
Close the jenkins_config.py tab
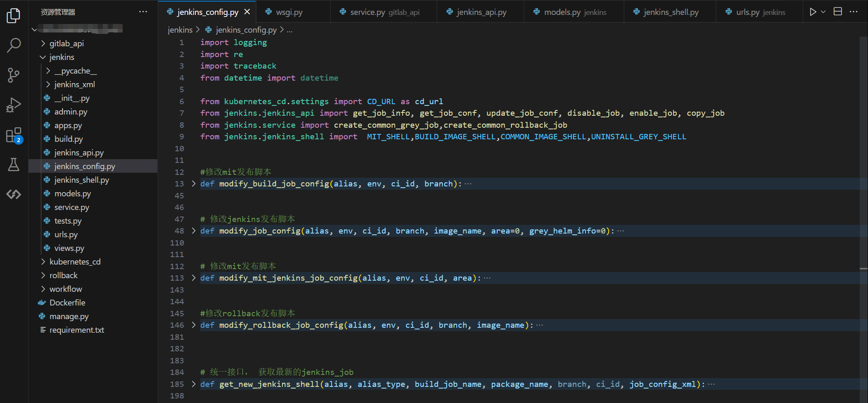click(x=247, y=12)
